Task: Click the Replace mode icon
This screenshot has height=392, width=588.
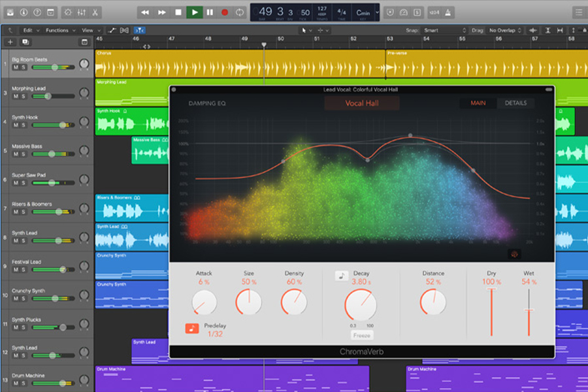Action: pyautogui.click(x=391, y=12)
